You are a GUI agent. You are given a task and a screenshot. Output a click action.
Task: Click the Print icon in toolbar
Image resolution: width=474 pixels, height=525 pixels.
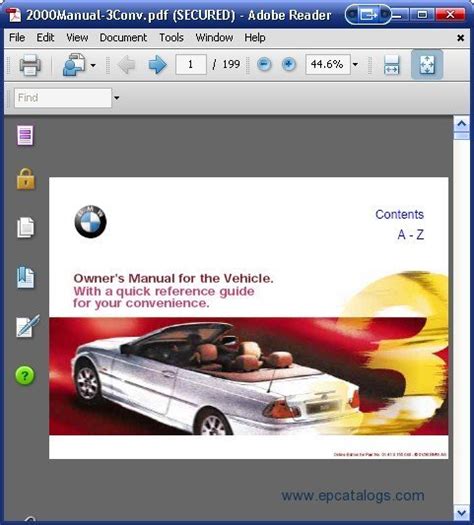(30, 65)
